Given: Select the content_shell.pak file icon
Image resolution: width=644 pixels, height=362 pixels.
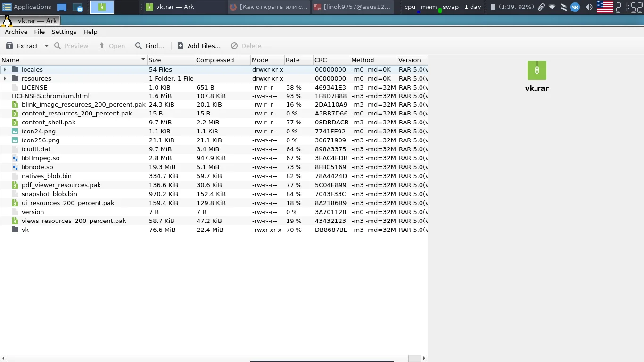Looking at the screenshot, I should (x=15, y=123).
